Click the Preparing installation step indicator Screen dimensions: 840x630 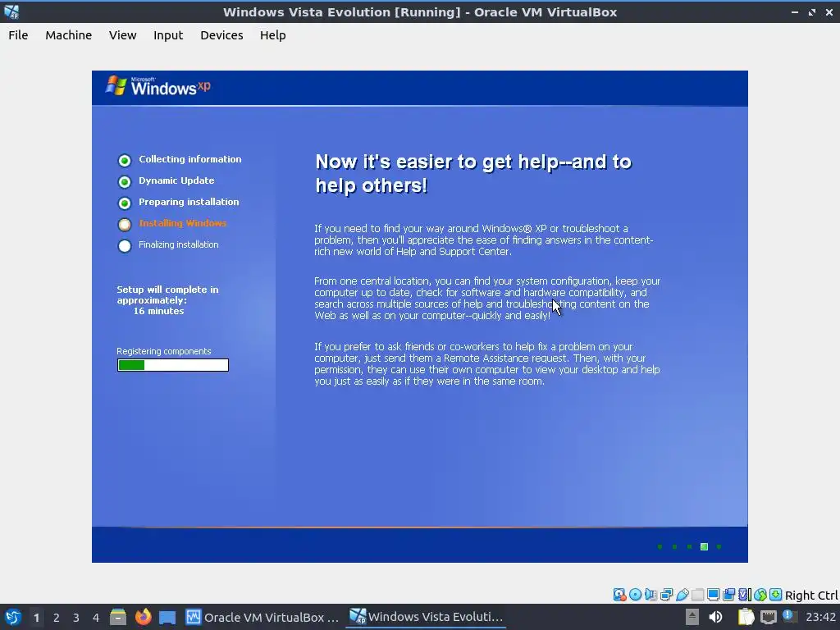[x=125, y=203]
